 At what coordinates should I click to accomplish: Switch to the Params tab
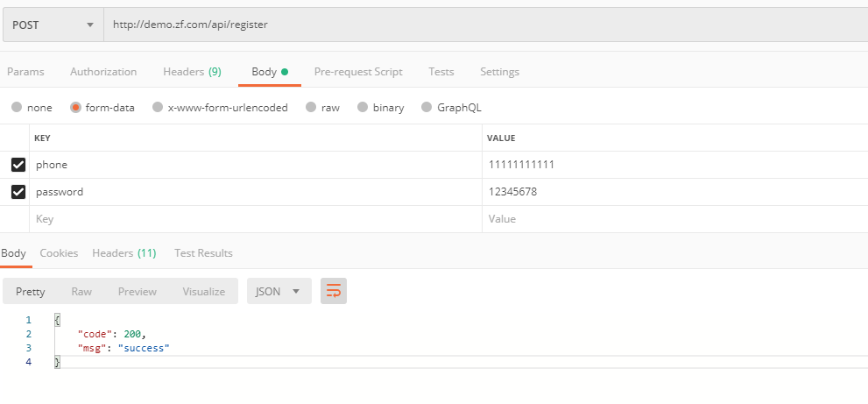coord(25,72)
